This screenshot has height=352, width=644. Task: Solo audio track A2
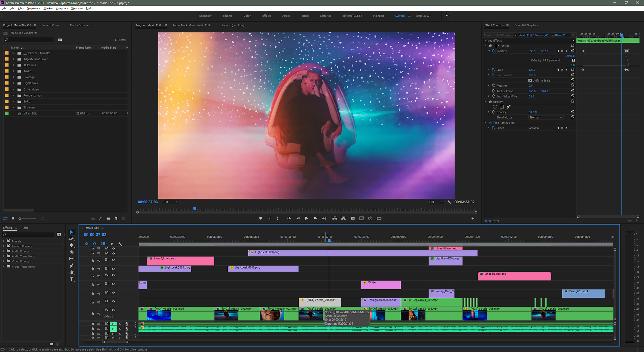[120, 329]
